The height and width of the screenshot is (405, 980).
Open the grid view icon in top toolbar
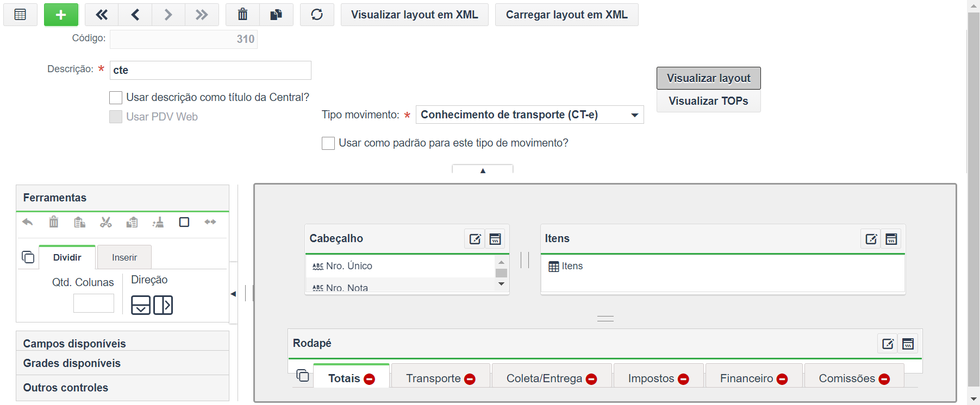tap(20, 15)
